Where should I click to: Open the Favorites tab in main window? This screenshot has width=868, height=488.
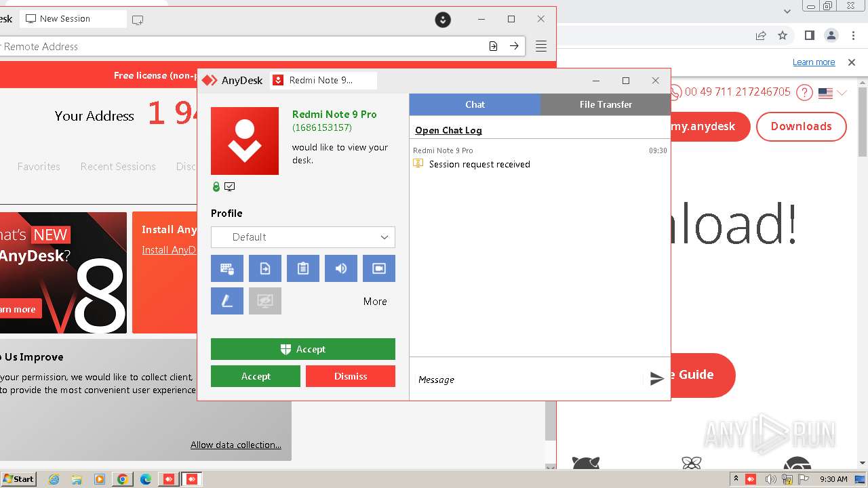pyautogui.click(x=39, y=167)
